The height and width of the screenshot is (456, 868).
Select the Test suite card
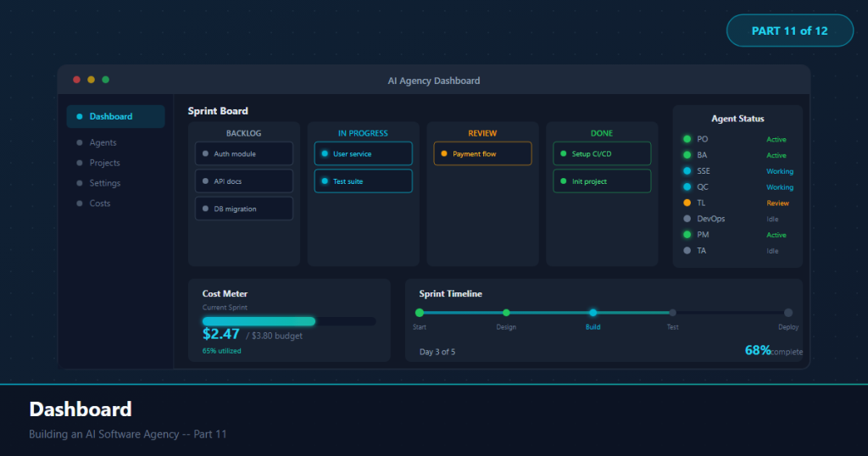pos(363,181)
